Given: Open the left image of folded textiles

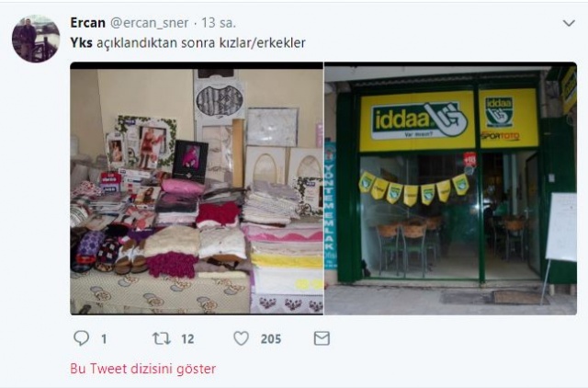Looking at the screenshot, I should point(197,188).
